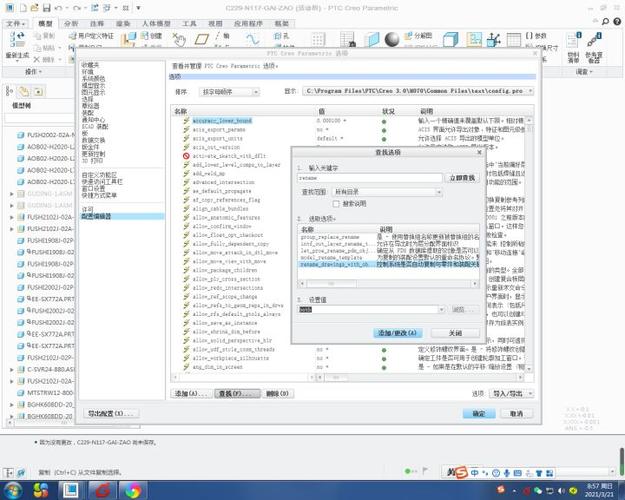The height and width of the screenshot is (500, 625).
Task: Open the 文件 menu
Action: pyautogui.click(x=16, y=24)
